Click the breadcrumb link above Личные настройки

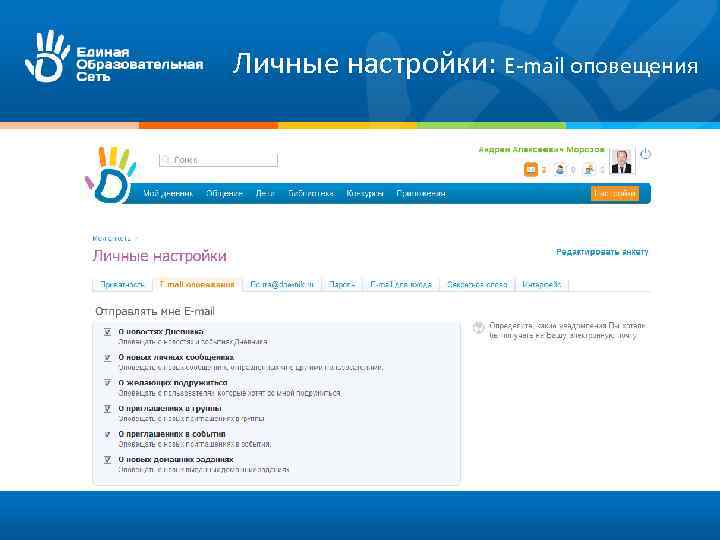coord(112,238)
